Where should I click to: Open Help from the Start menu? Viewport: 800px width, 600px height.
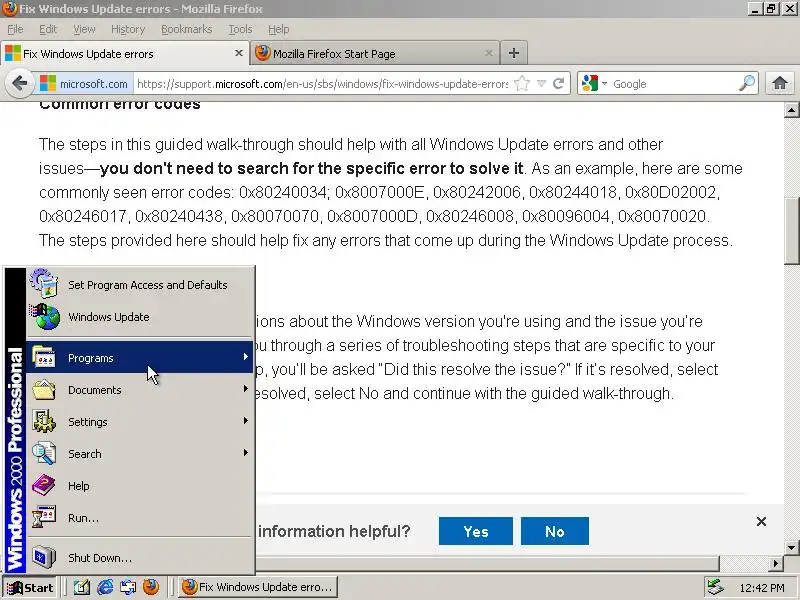[140, 486]
